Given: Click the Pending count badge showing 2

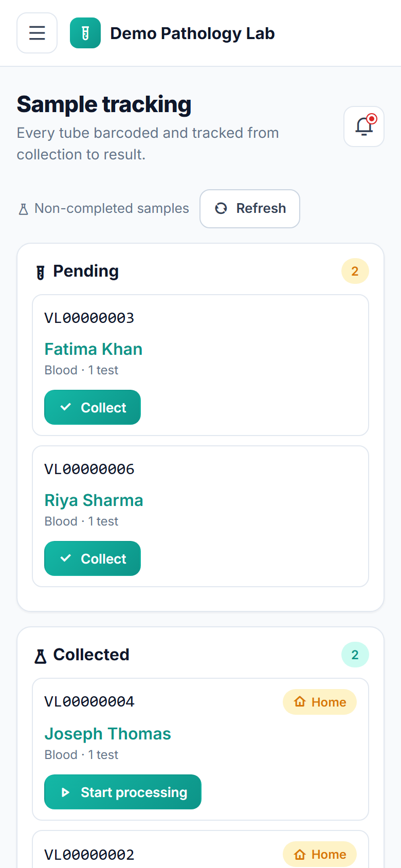Looking at the screenshot, I should (355, 271).
